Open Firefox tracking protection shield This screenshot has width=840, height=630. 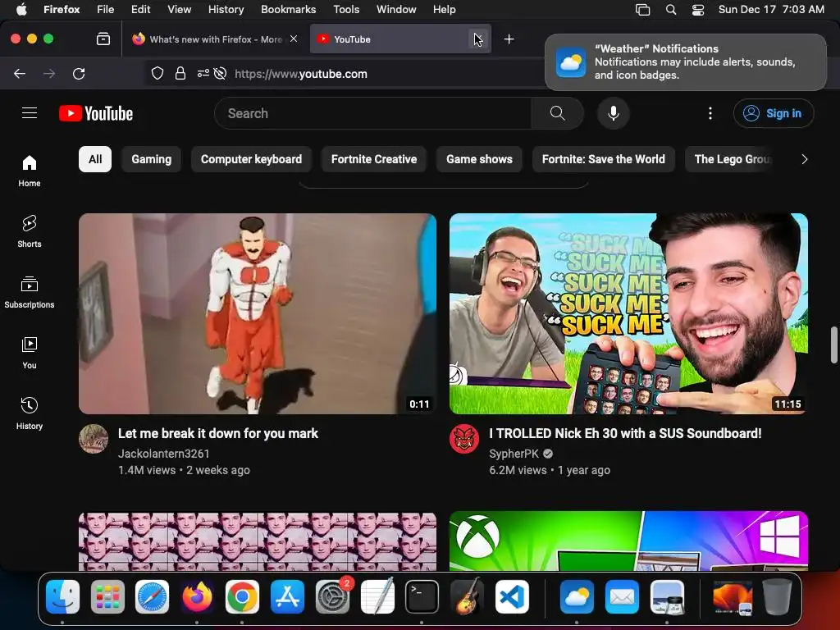(x=157, y=73)
